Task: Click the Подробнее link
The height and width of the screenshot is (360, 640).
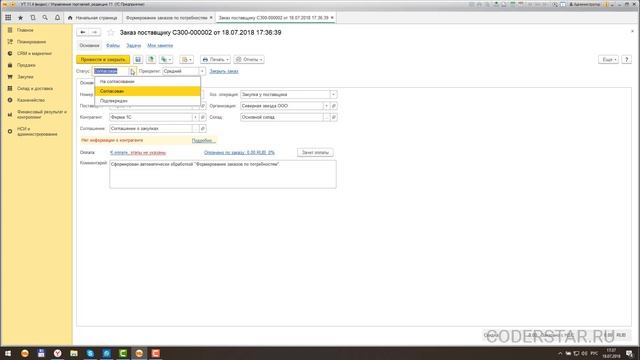Action: pos(203,140)
